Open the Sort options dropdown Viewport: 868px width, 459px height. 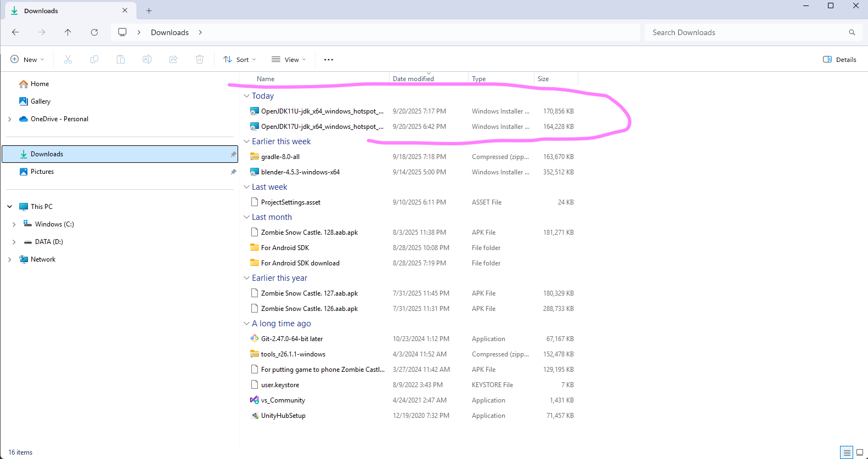click(240, 59)
